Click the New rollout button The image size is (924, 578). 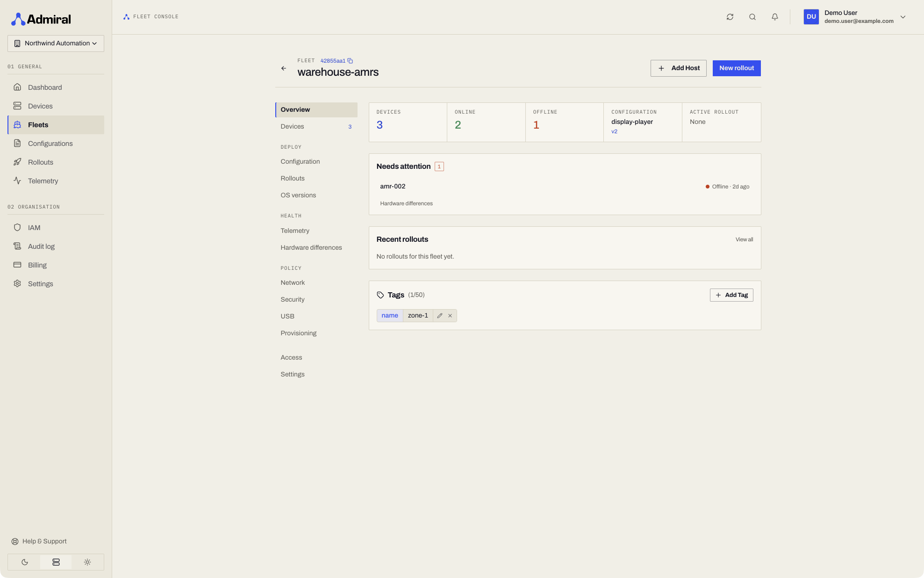coord(737,68)
